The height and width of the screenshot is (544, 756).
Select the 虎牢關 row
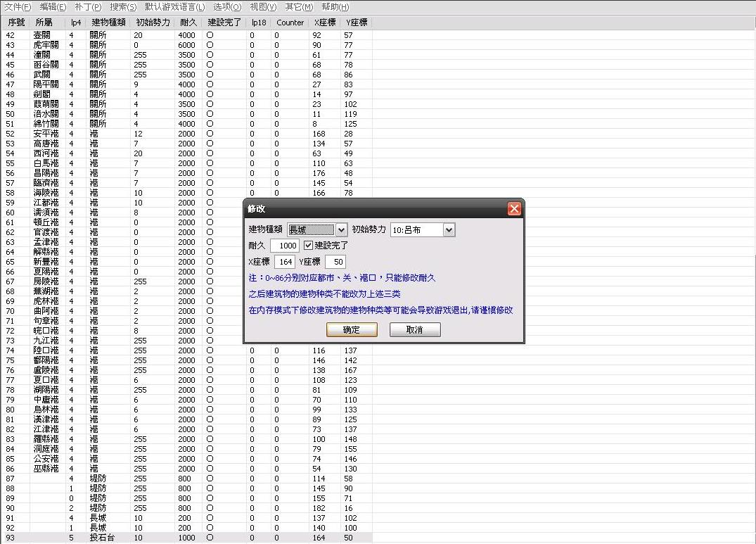pyautogui.click(x=187, y=45)
